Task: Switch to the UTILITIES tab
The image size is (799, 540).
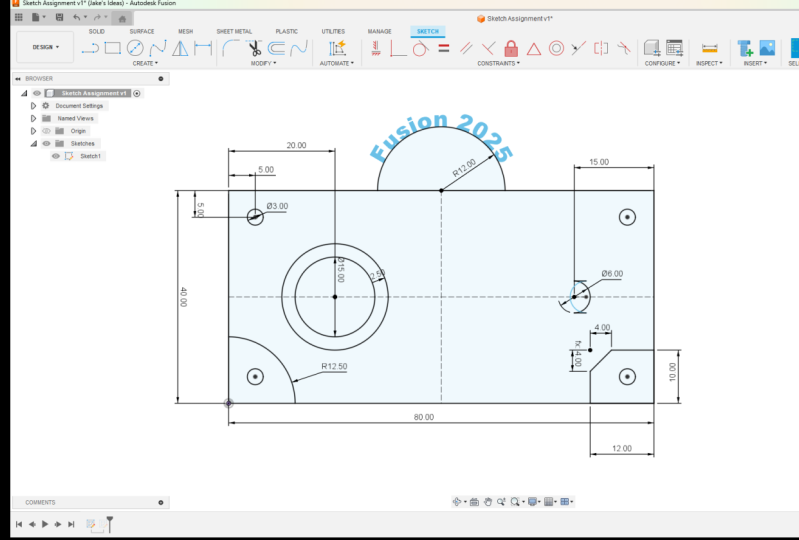Action: tap(333, 32)
